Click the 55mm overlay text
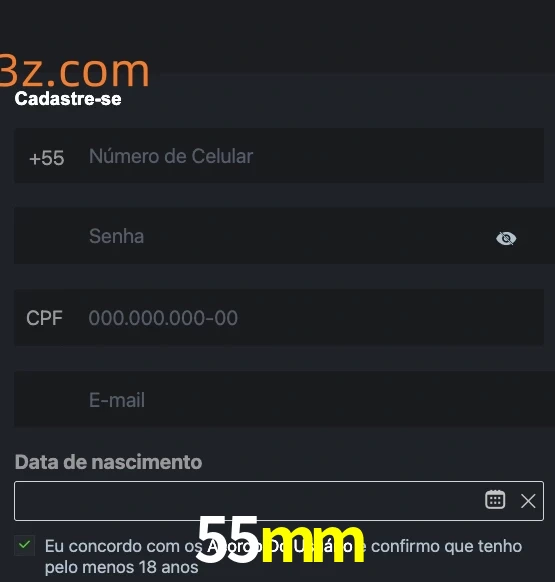This screenshot has height=582, width=555. 280,539
